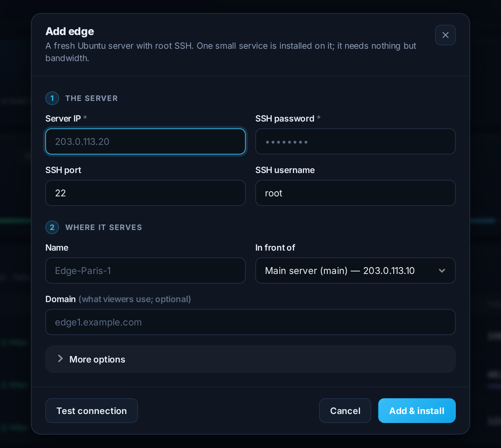The height and width of the screenshot is (448, 501).
Task: Click THE SERVER section label
Action: point(91,99)
